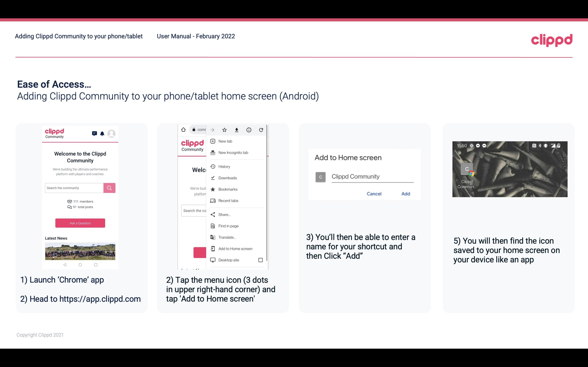Click the History option in Chrome menu

(224, 166)
